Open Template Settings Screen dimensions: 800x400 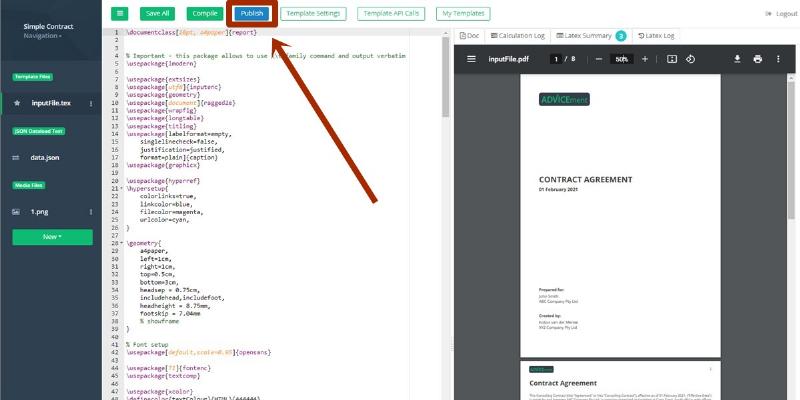tap(313, 14)
